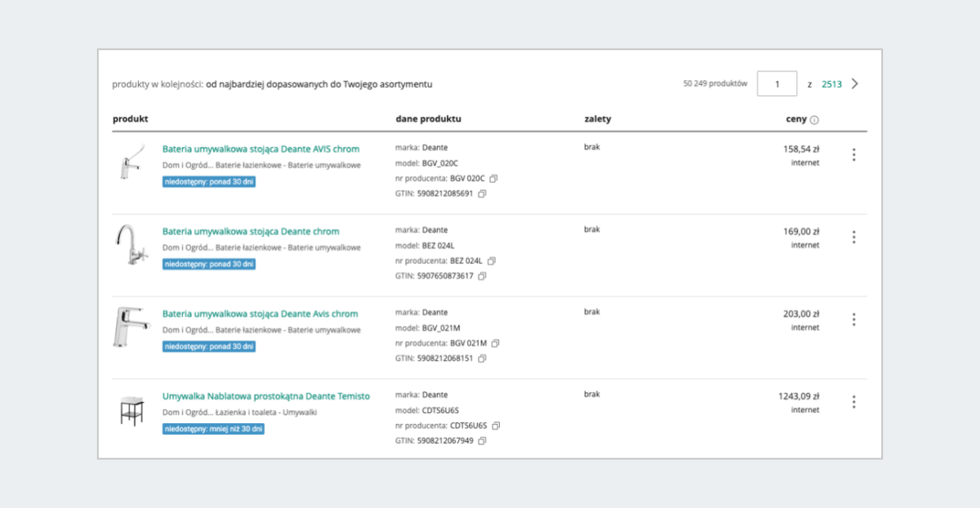Jump to last page 2513

click(831, 84)
